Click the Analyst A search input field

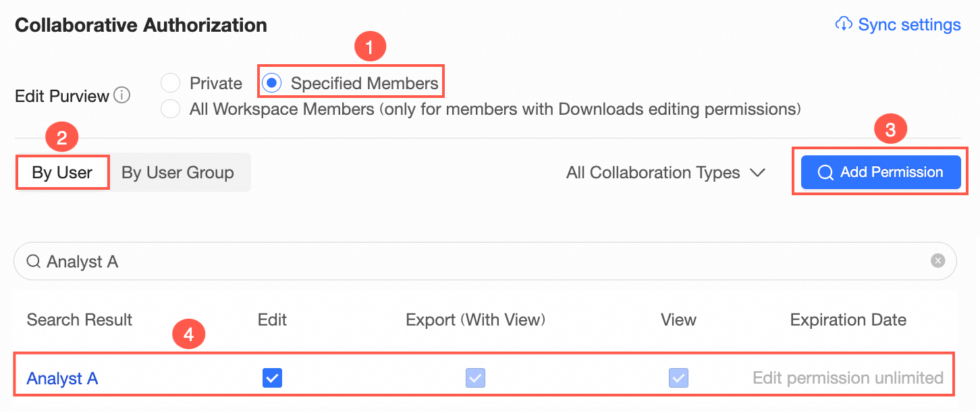tap(472, 261)
